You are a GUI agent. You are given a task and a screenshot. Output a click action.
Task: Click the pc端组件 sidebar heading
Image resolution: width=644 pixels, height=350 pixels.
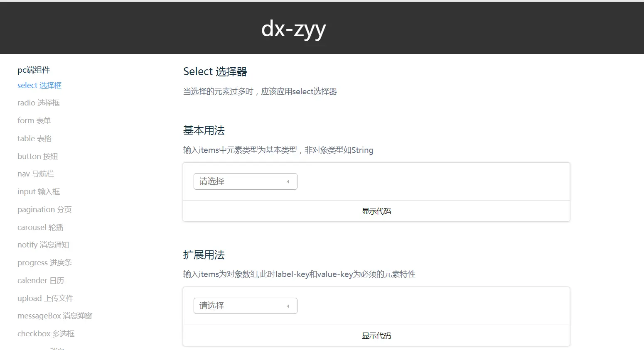click(x=34, y=70)
